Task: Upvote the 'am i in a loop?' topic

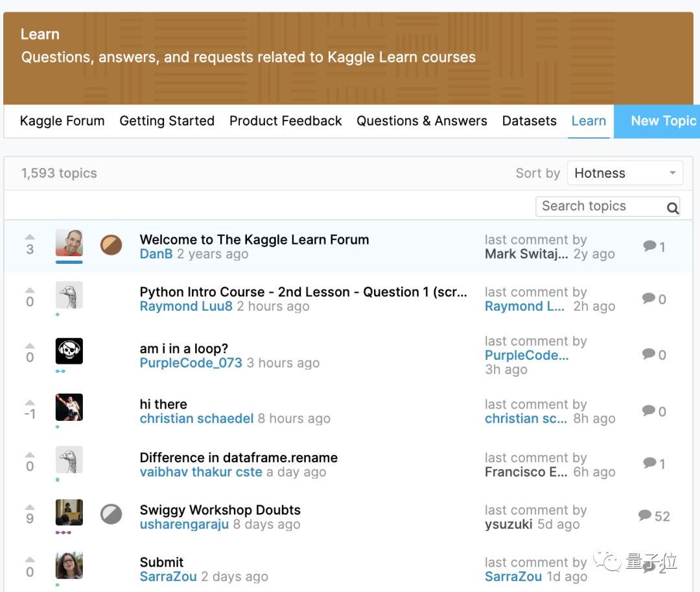Action: (x=29, y=346)
